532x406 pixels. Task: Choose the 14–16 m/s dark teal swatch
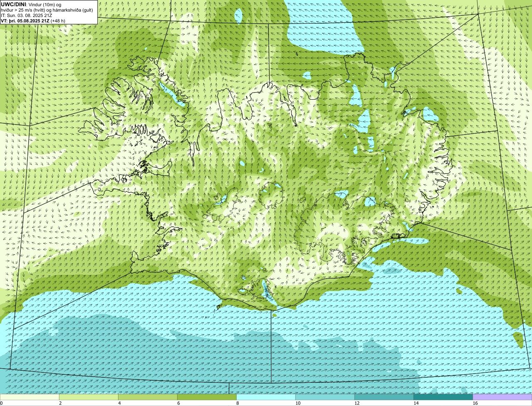[443, 397]
